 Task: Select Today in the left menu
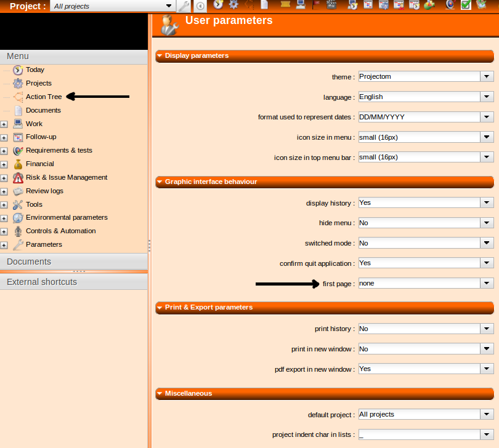tap(34, 70)
